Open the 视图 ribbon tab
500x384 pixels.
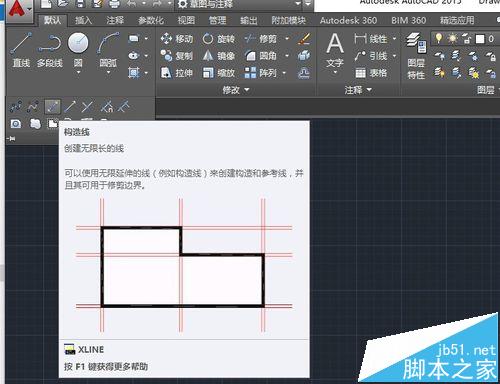[x=186, y=21]
